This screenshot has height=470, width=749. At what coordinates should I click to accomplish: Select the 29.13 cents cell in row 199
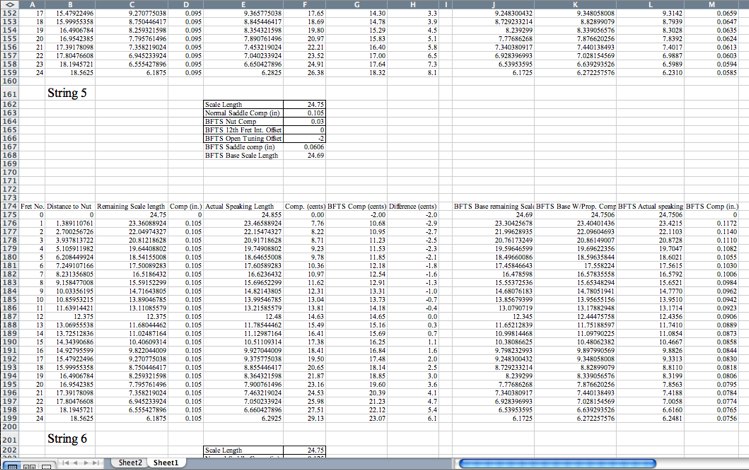point(304,418)
